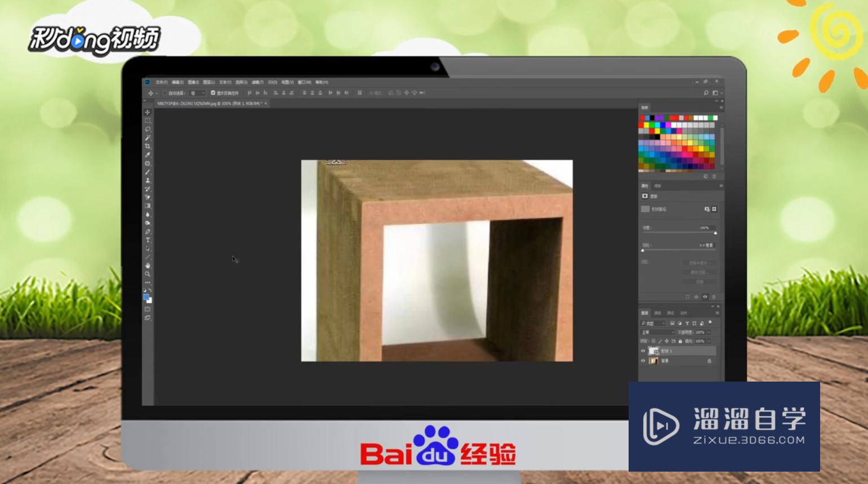The image size is (868, 484).
Task: Select the Zoom tool
Action: (148, 274)
